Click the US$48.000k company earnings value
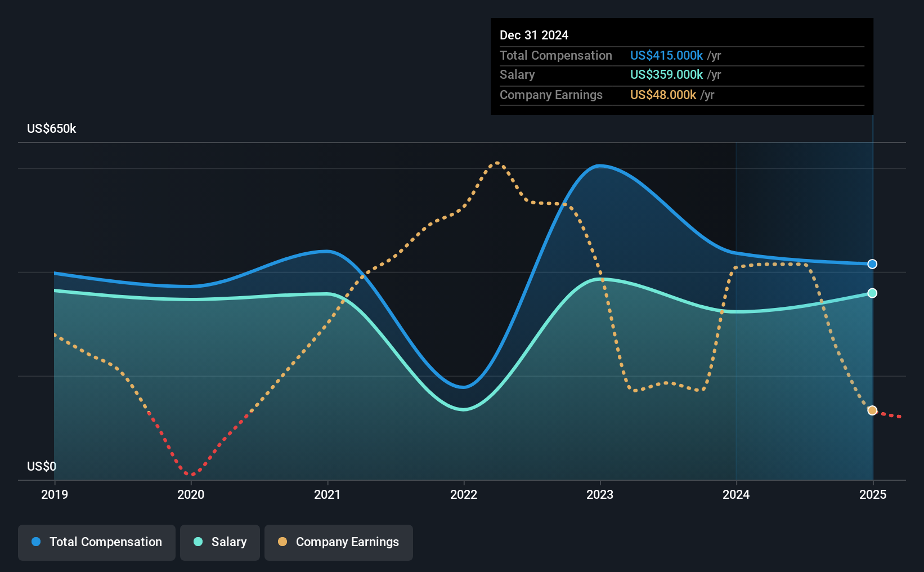924x572 pixels. pyautogui.click(x=663, y=95)
